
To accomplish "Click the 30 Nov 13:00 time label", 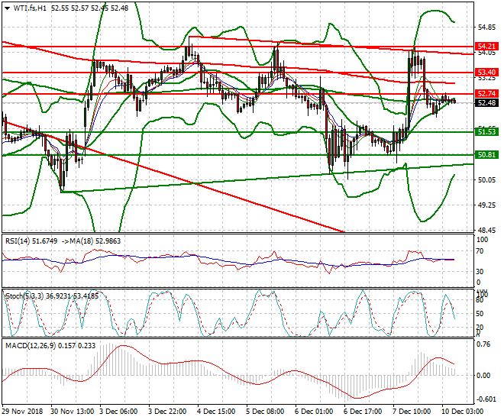I will (x=73, y=412).
